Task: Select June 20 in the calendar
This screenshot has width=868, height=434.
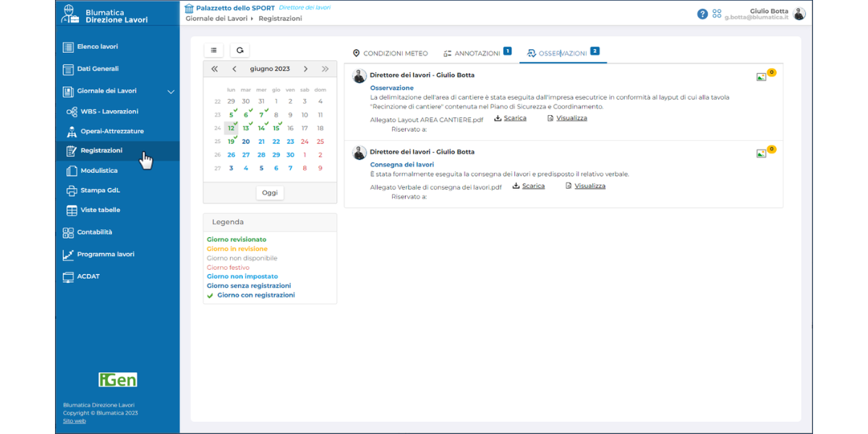Action: pos(246,142)
